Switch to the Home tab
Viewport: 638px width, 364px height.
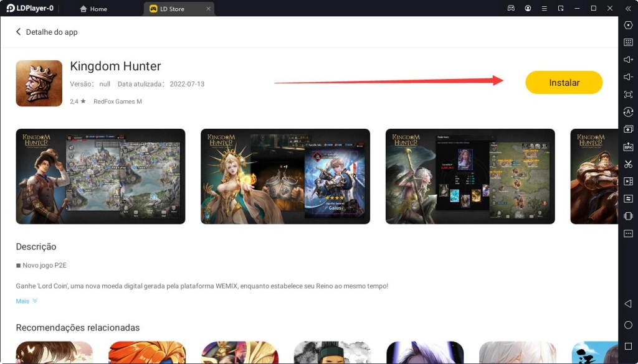click(94, 9)
